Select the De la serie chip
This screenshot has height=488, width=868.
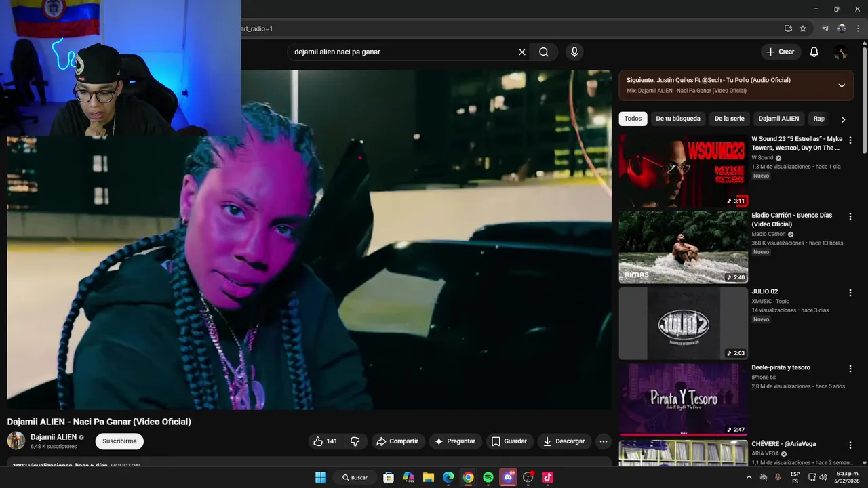pyautogui.click(x=730, y=119)
